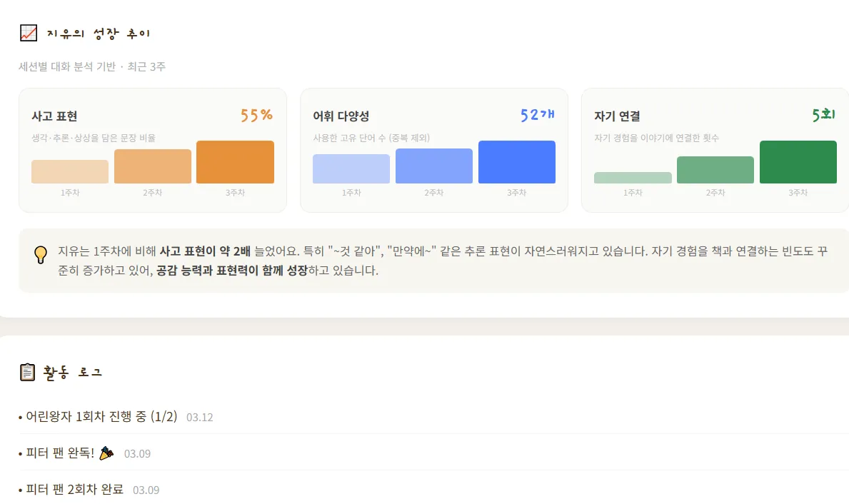
Task: Open the 어린왕자 1회차 진행 중 log entry
Action: point(101,416)
